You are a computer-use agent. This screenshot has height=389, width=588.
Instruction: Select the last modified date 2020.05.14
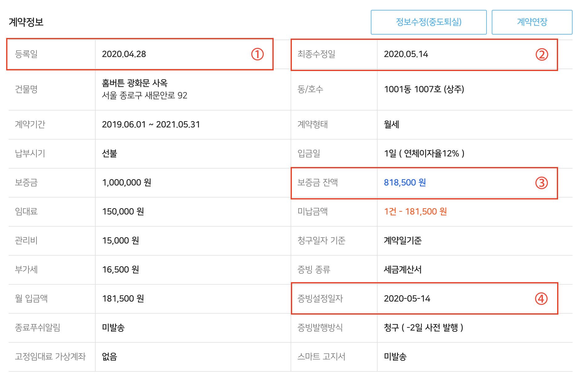[x=406, y=54]
